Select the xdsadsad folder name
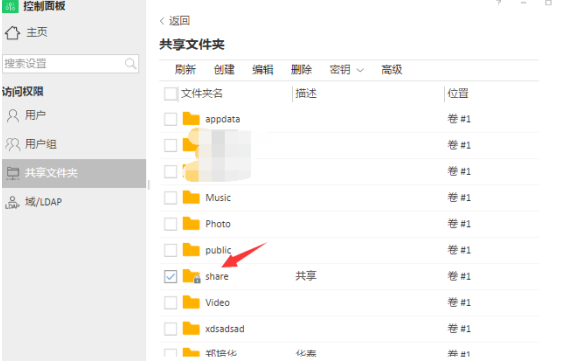Image resolution: width=567 pixels, height=361 pixels. click(225, 329)
